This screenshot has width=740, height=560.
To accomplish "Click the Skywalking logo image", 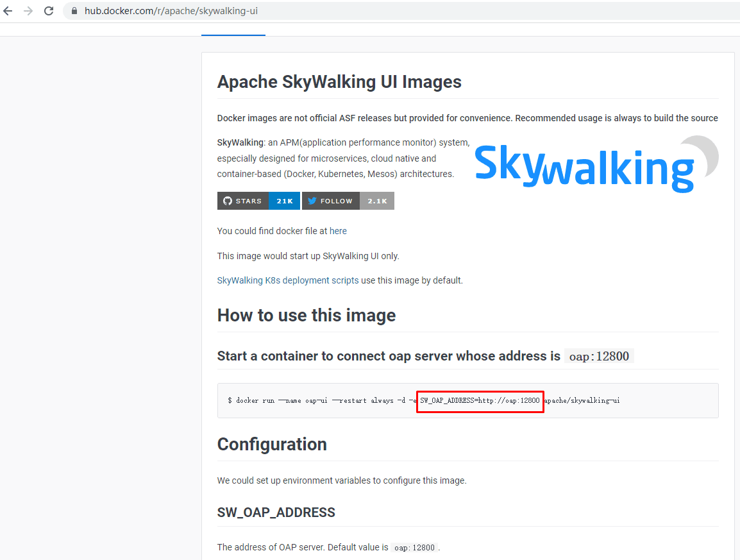I will 596,164.
